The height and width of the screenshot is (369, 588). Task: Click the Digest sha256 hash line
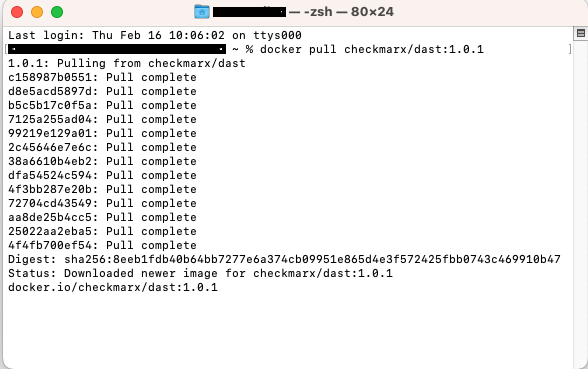pos(284,259)
